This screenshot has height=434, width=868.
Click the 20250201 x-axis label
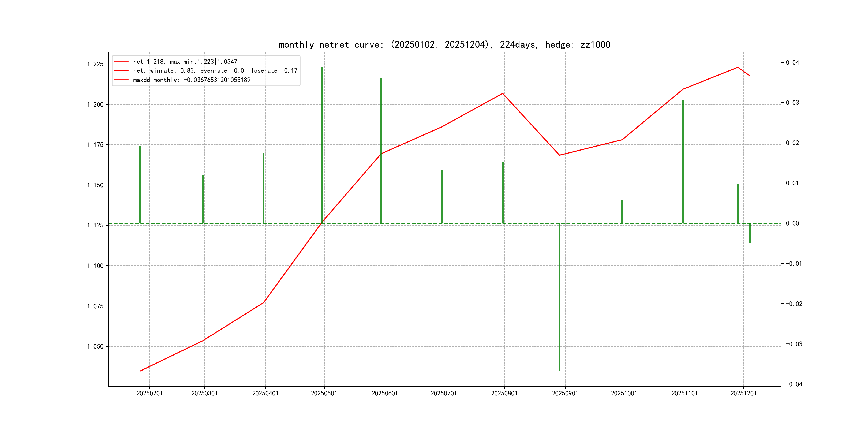[149, 393]
